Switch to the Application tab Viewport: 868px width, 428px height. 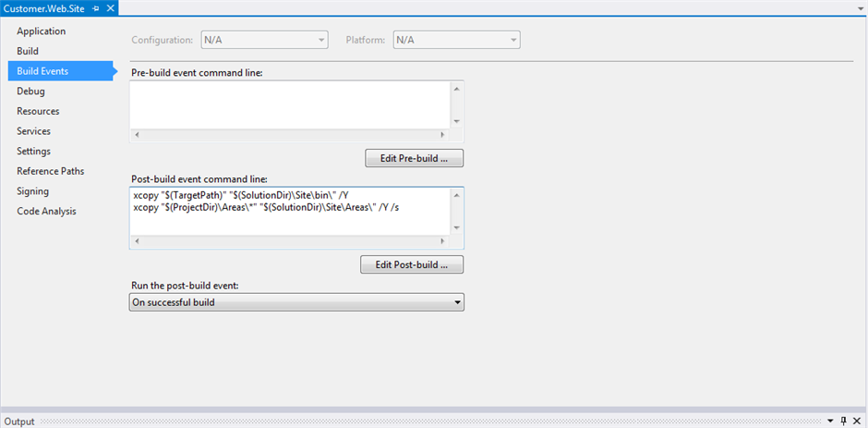[x=42, y=31]
